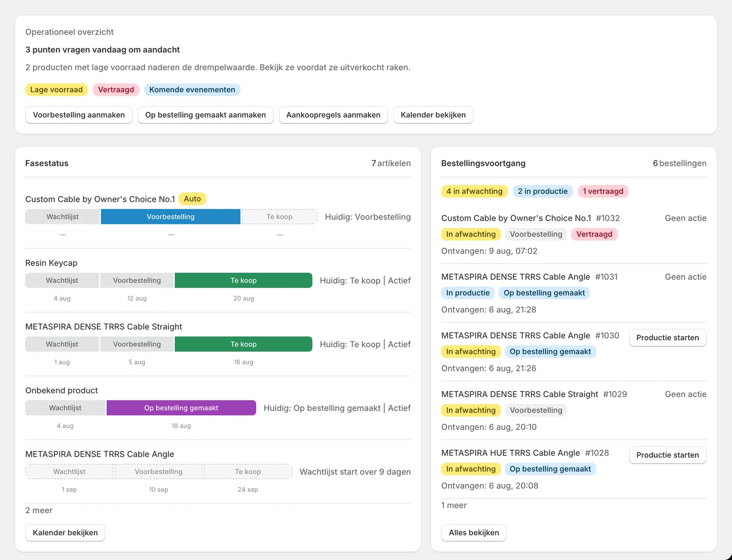This screenshot has height=560, width=732.
Task: Click green Te koop bar of Cable Straight
Action: (244, 344)
